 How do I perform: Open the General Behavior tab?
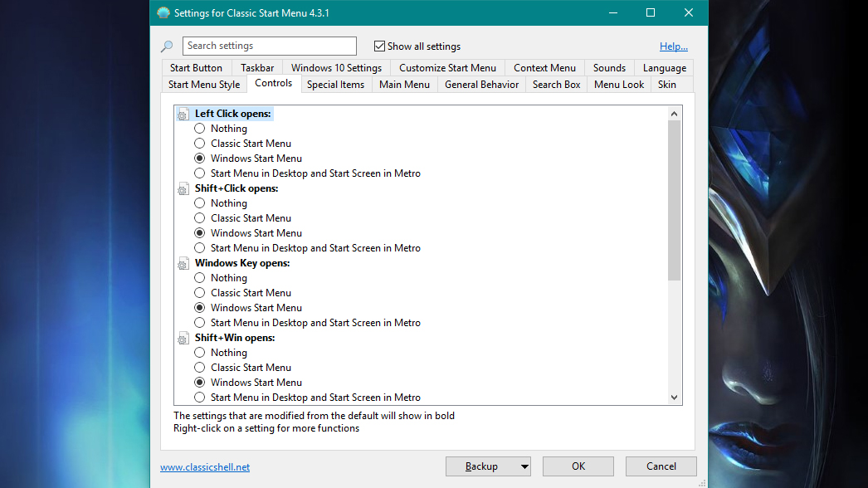[x=481, y=84]
